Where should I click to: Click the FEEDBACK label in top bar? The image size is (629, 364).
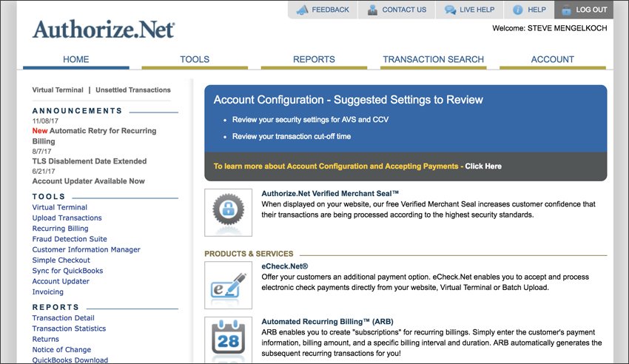[x=331, y=10]
